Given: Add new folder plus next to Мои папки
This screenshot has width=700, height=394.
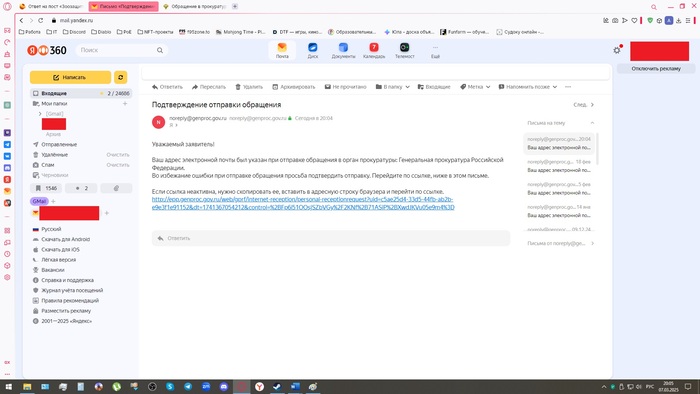Looking at the screenshot, I should click(125, 104).
